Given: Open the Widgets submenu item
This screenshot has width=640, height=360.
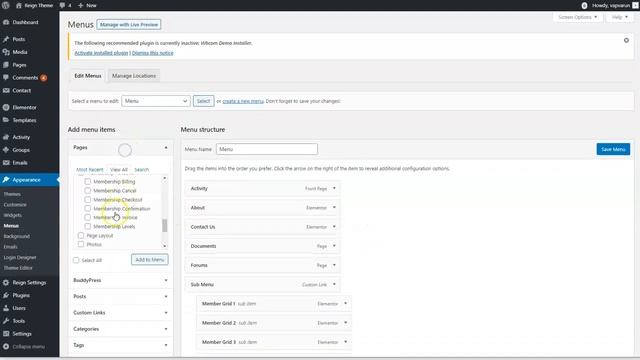Looking at the screenshot, I should 13,215.
